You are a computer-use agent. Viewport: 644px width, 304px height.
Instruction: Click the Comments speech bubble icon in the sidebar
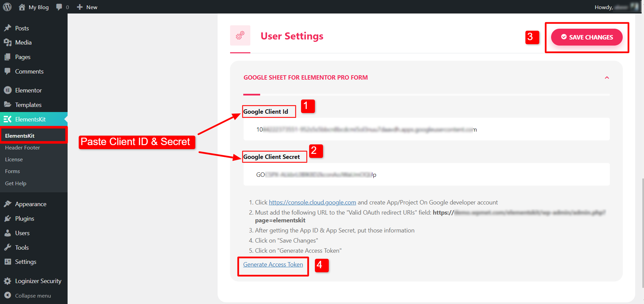pyautogui.click(x=7, y=71)
